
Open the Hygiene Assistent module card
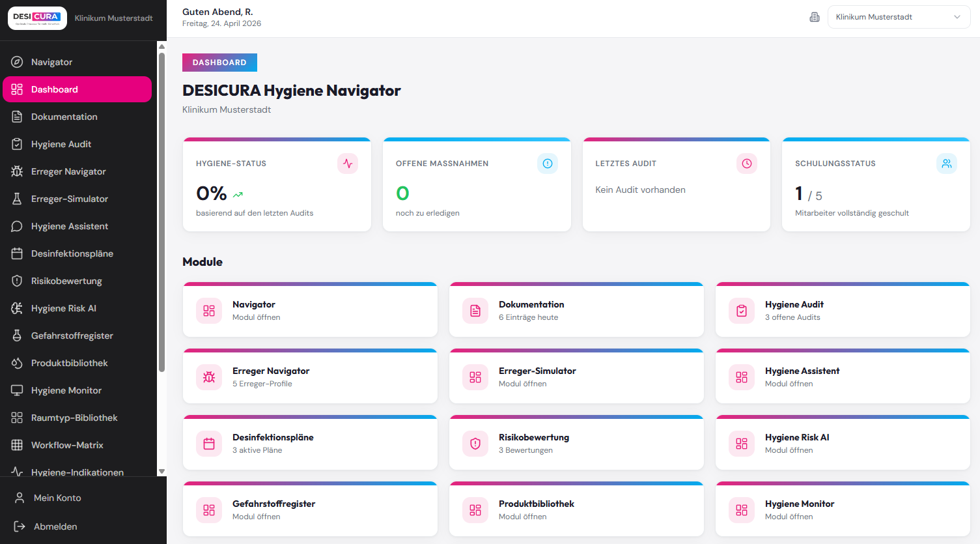pos(843,377)
